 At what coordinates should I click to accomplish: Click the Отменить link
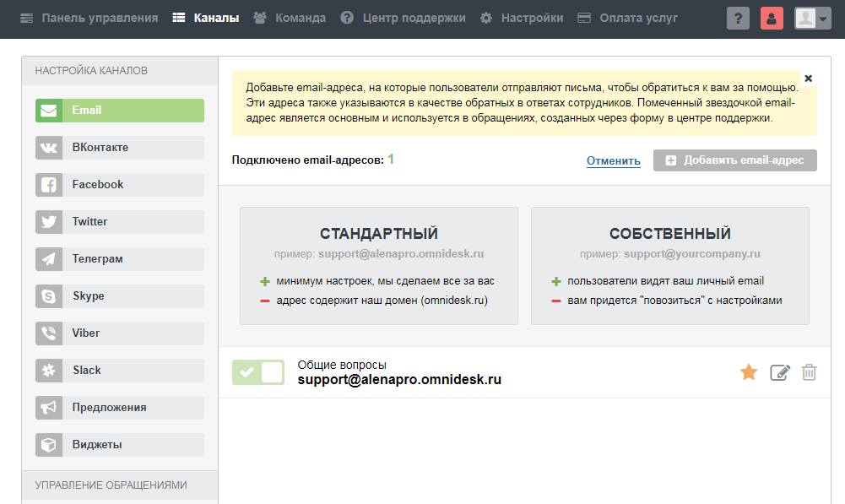point(613,160)
